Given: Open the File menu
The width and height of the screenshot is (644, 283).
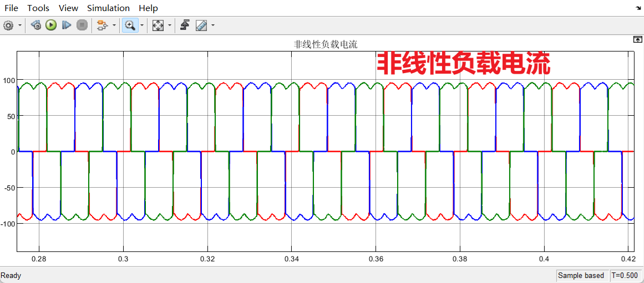Looking at the screenshot, I should 12,8.
